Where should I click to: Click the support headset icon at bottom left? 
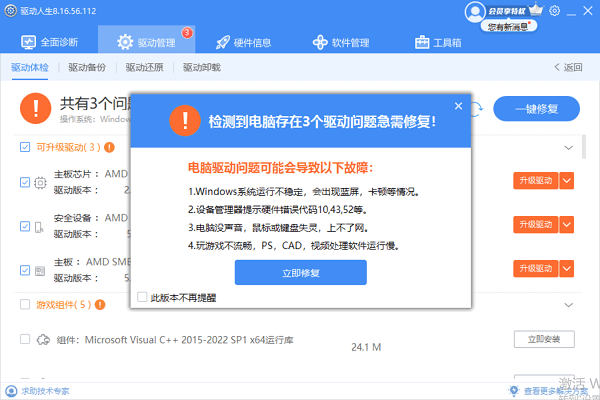[x=11, y=391]
